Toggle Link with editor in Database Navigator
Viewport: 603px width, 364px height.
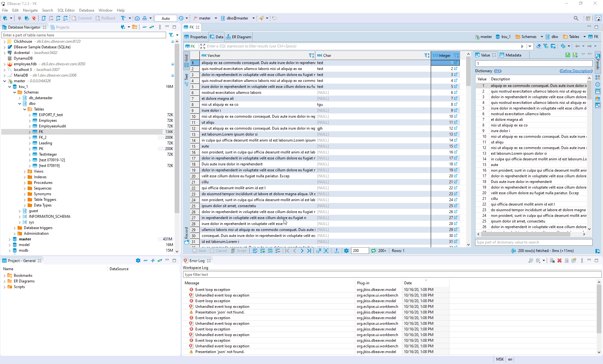(152, 27)
